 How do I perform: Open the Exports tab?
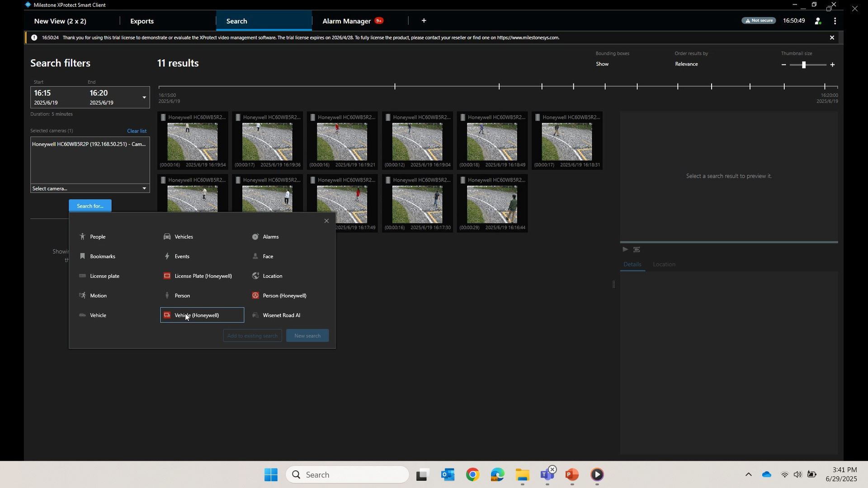pos(142,21)
